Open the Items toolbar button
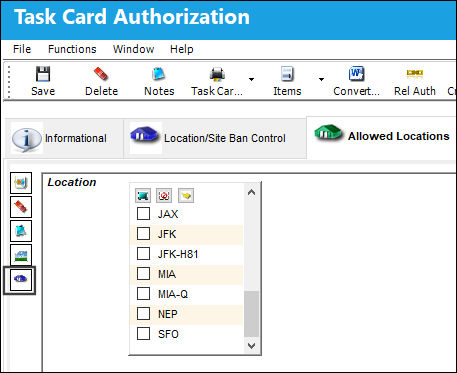Image resolution: width=457 pixels, height=373 pixels. 287,82
